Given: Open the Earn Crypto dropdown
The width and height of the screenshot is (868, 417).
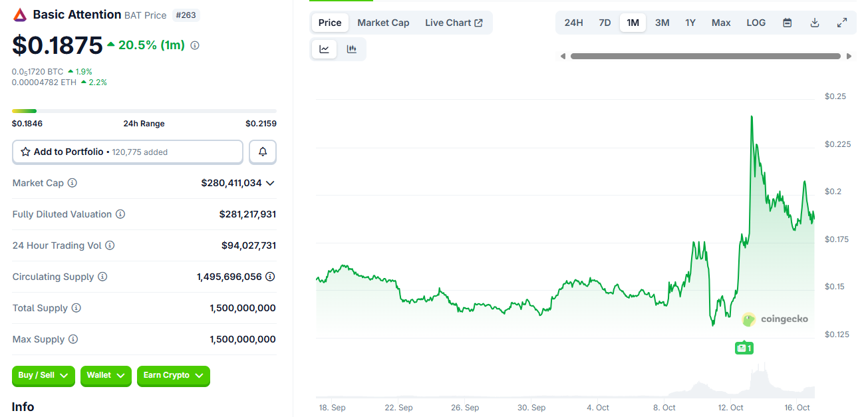Looking at the screenshot, I should click(173, 376).
